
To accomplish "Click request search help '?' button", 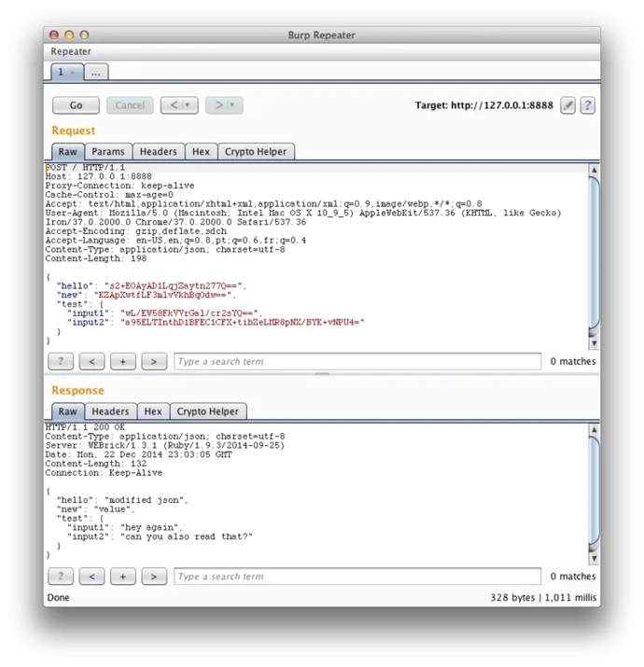I will (60, 361).
